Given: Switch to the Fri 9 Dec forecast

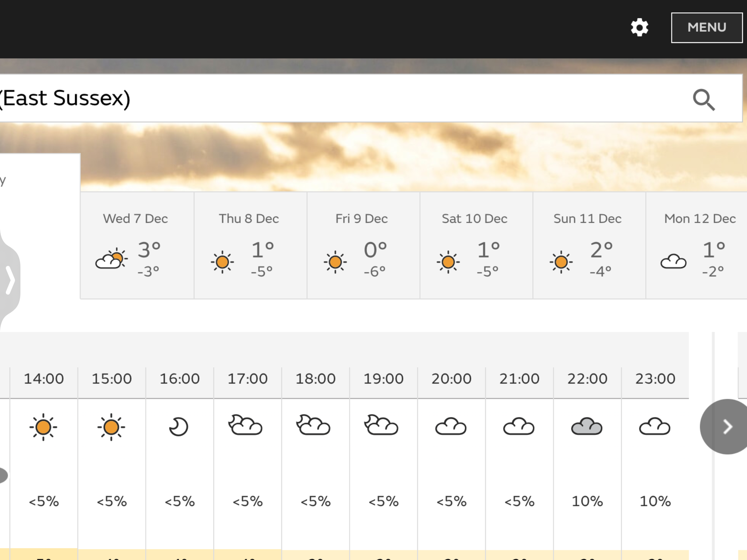Looking at the screenshot, I should point(363,245).
